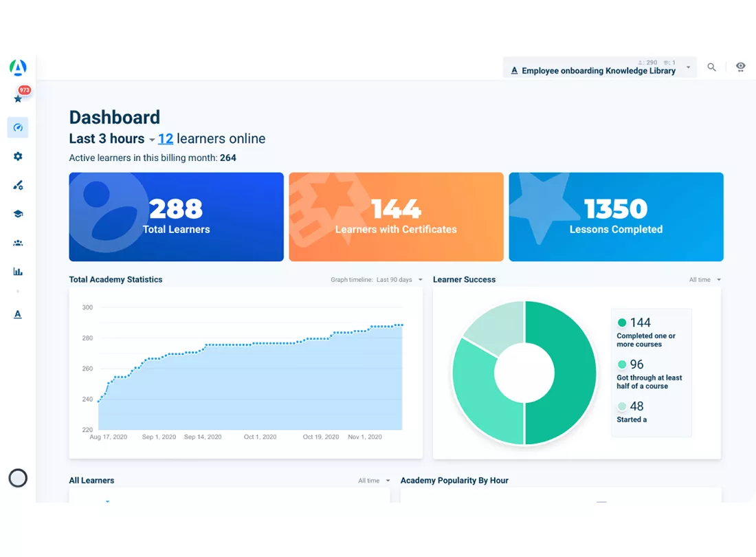Screen dimensions: 756x557
Task: Click the underlined A icon in sidebar
Action: pyautogui.click(x=18, y=314)
